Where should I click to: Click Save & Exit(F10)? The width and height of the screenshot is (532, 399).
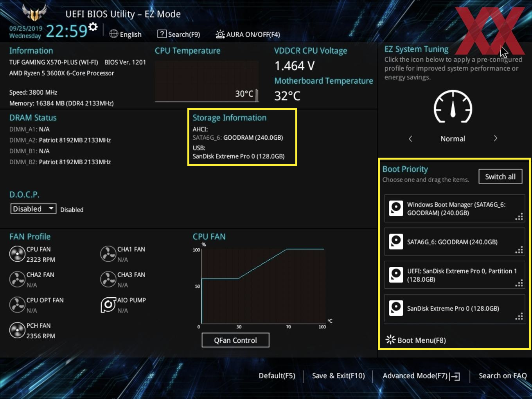point(338,376)
